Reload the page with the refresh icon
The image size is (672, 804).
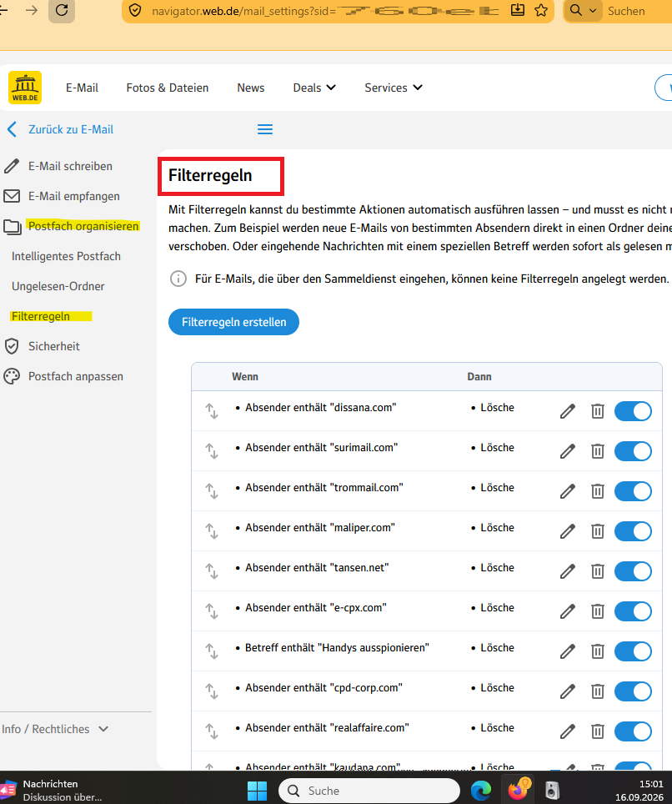click(x=62, y=10)
